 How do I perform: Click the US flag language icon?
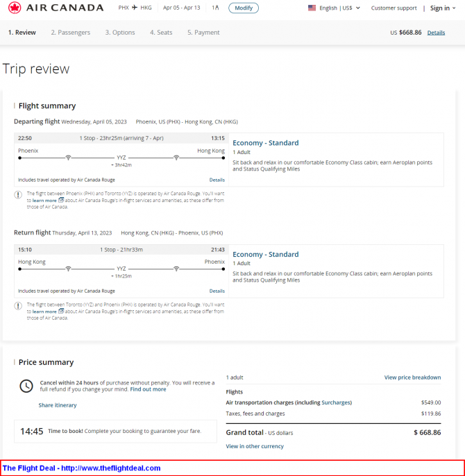coord(312,8)
